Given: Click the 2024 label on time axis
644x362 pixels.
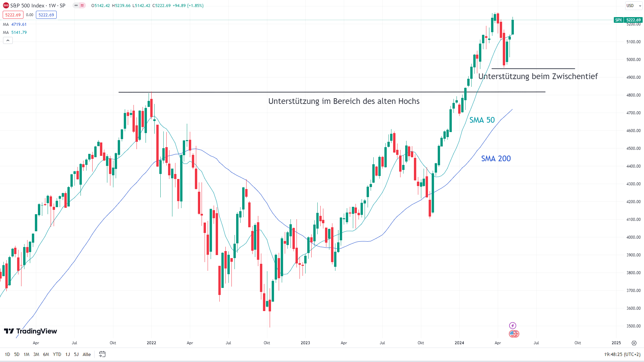Looking at the screenshot, I should tap(459, 343).
